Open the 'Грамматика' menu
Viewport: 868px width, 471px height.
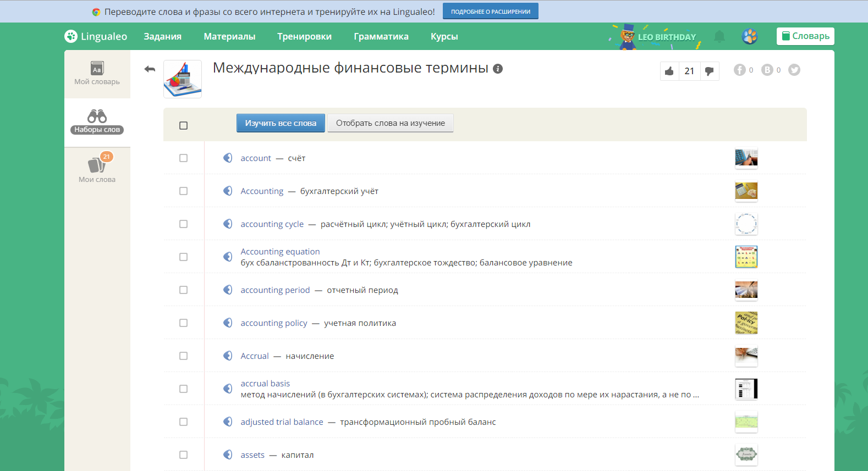381,36
